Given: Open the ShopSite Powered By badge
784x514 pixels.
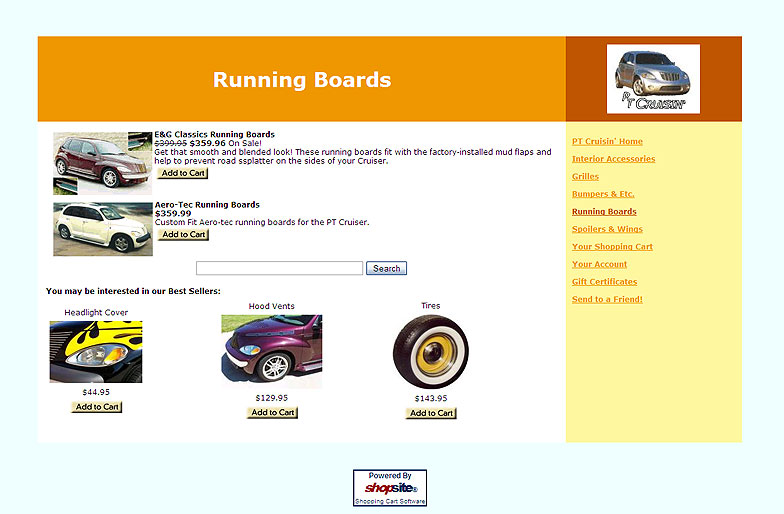Looking at the screenshot, I should (389, 488).
